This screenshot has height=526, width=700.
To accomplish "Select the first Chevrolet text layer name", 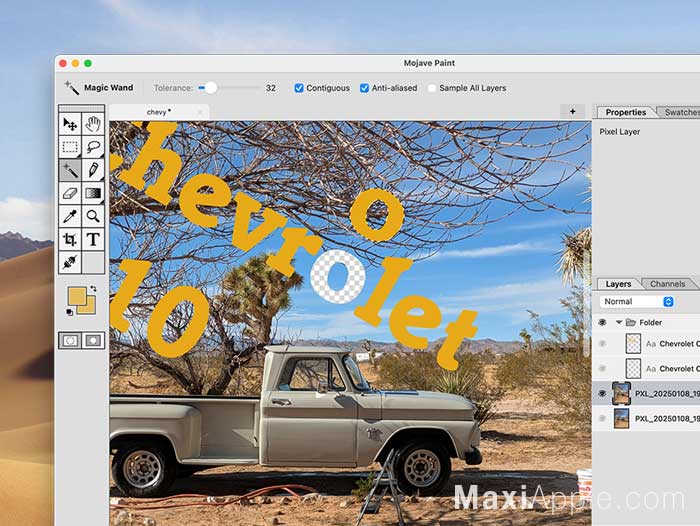I will click(x=679, y=344).
